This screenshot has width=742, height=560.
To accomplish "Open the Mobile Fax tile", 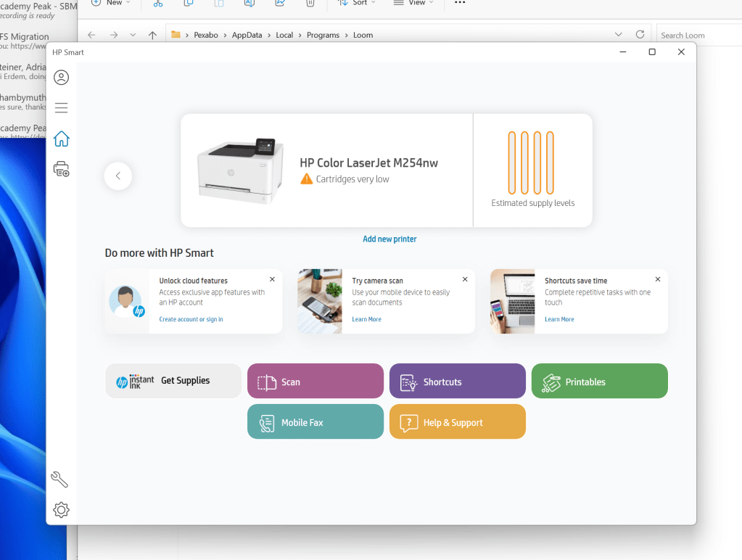I will [316, 421].
